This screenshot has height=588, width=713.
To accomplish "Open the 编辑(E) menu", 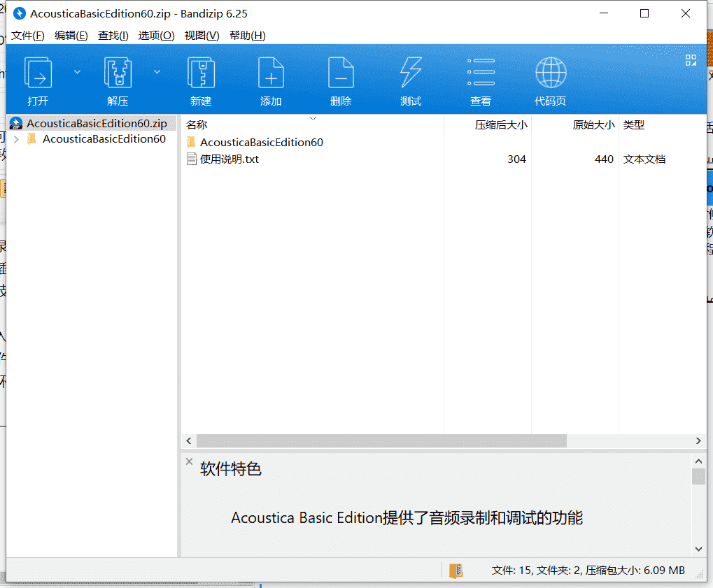I will point(71,36).
